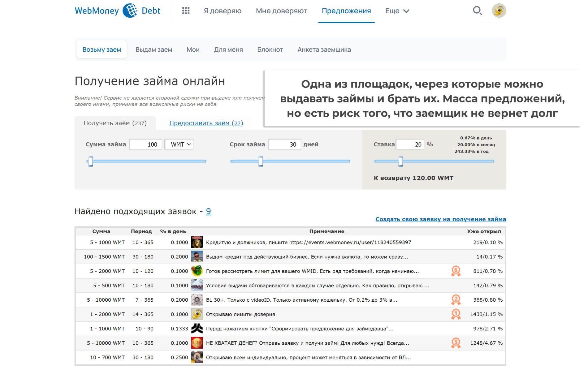Image resolution: width=588 pixels, height=370 pixels.
Task: Click the Срок займа slider handle
Action: [x=261, y=161]
